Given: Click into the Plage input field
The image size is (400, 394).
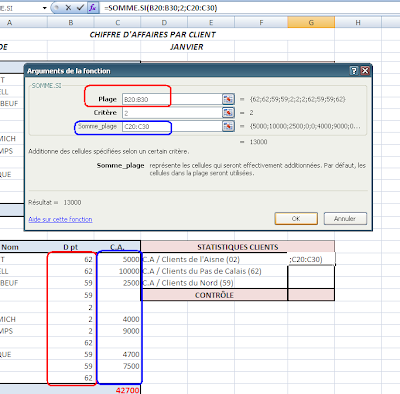Looking at the screenshot, I should (172, 99).
